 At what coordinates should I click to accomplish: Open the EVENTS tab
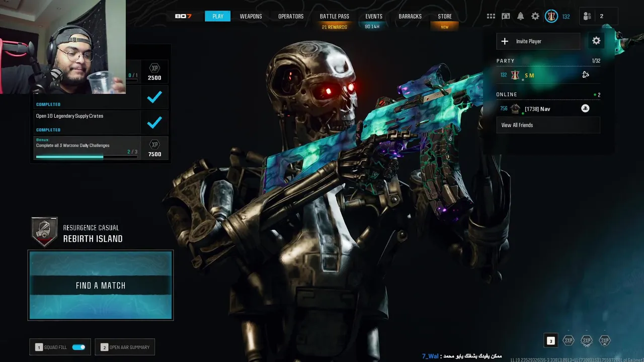374,16
